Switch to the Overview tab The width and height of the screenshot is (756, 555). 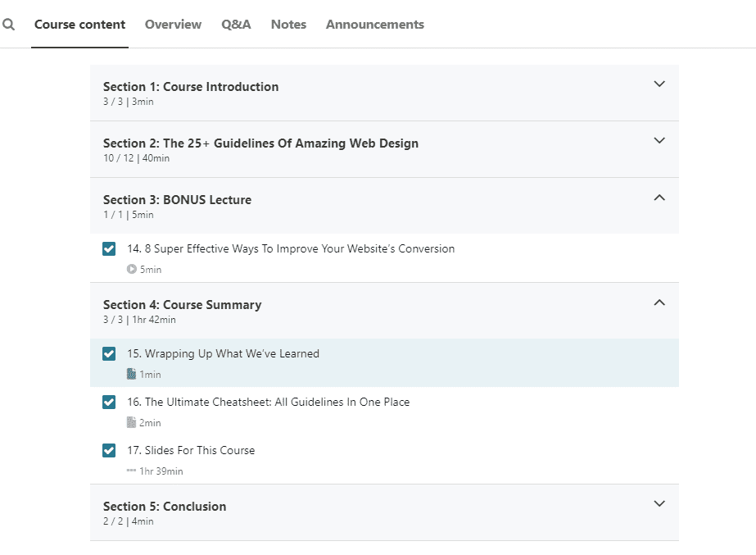tap(173, 24)
